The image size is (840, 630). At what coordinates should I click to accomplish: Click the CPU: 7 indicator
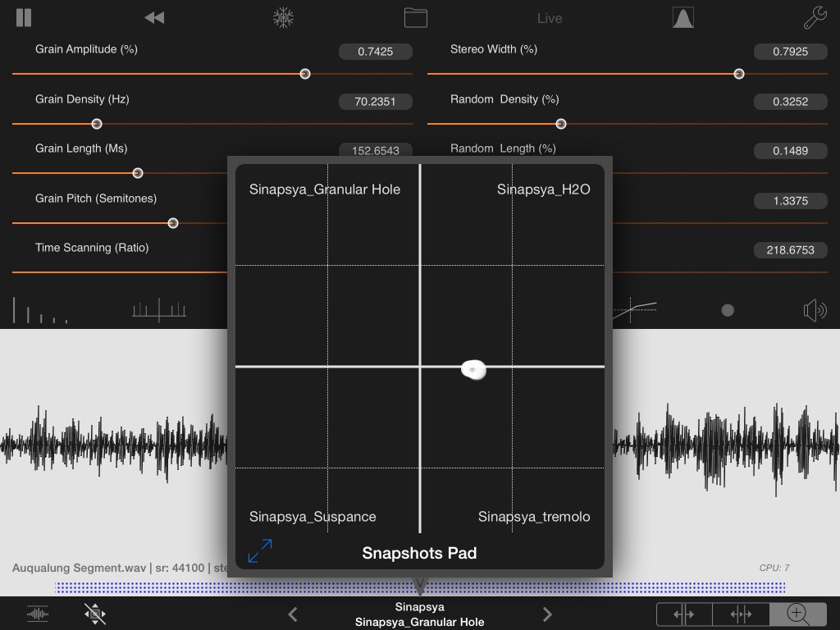(x=774, y=568)
